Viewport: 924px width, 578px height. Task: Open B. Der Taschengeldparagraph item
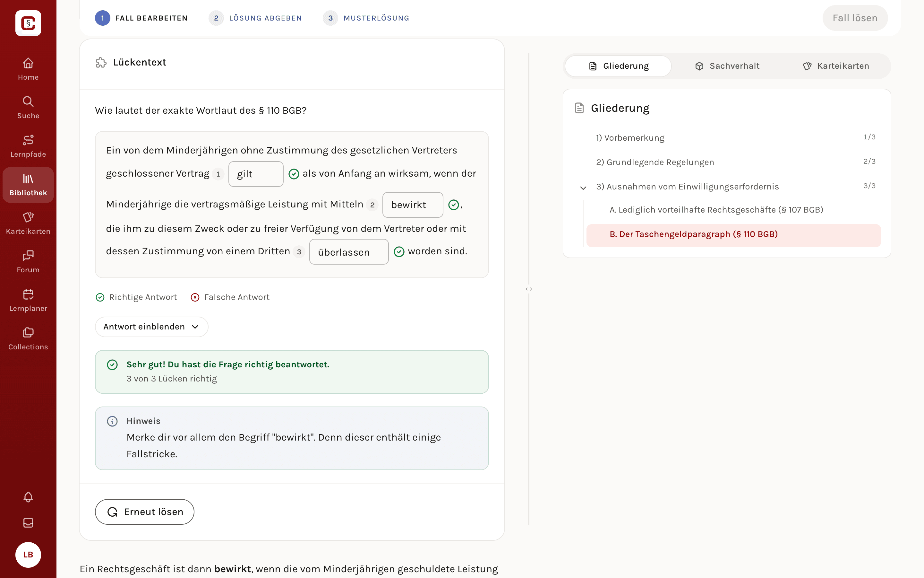coord(733,235)
